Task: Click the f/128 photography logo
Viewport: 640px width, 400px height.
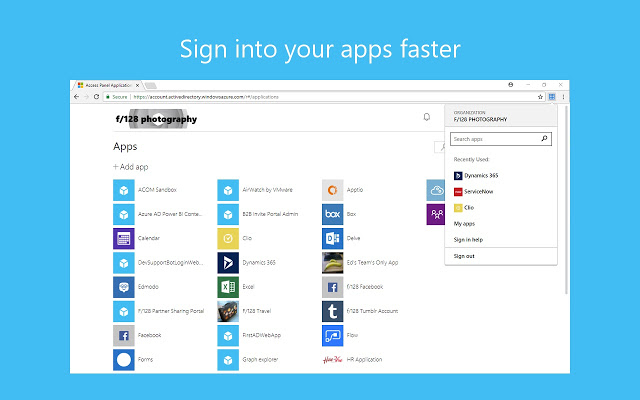Action: [x=156, y=119]
